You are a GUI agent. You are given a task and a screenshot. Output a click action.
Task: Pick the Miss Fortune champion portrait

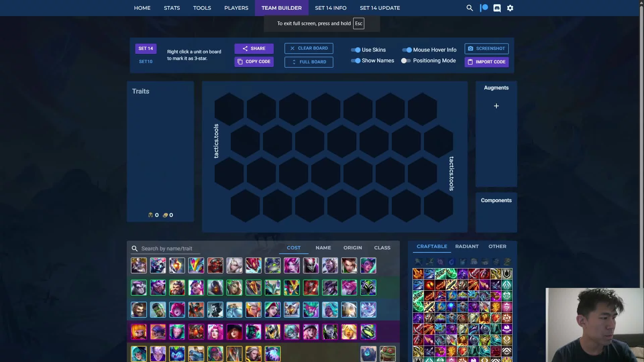[x=234, y=332]
